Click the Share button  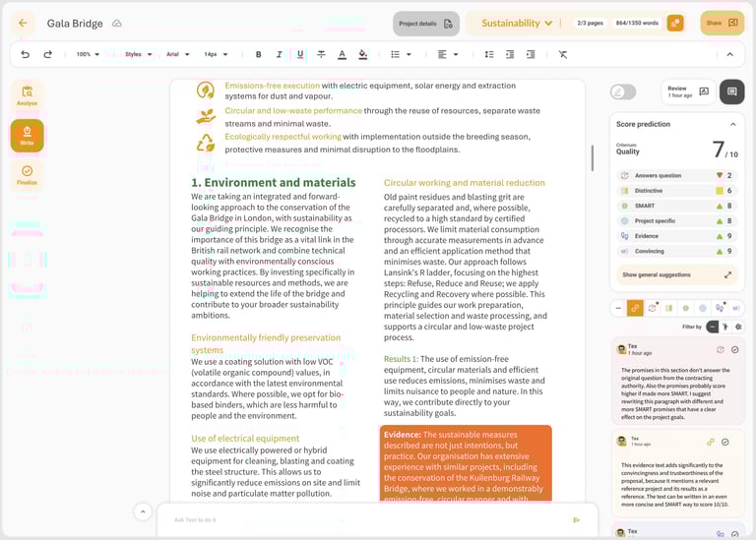tap(722, 23)
